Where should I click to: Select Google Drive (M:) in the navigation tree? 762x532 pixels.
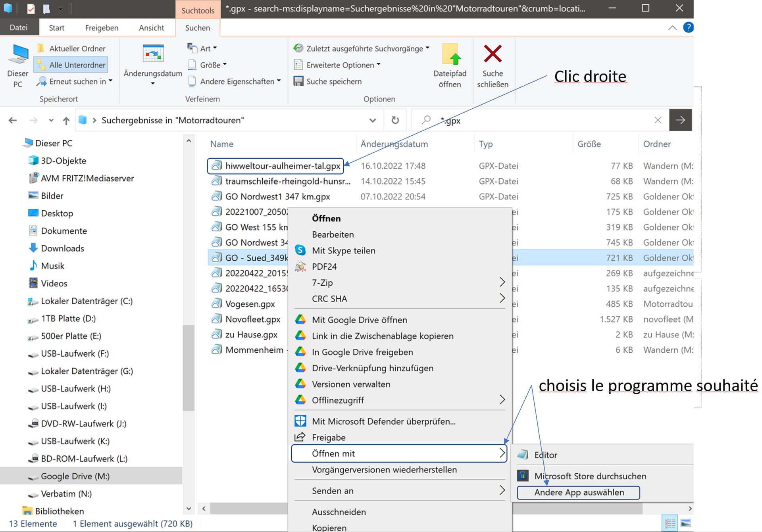[75, 476]
